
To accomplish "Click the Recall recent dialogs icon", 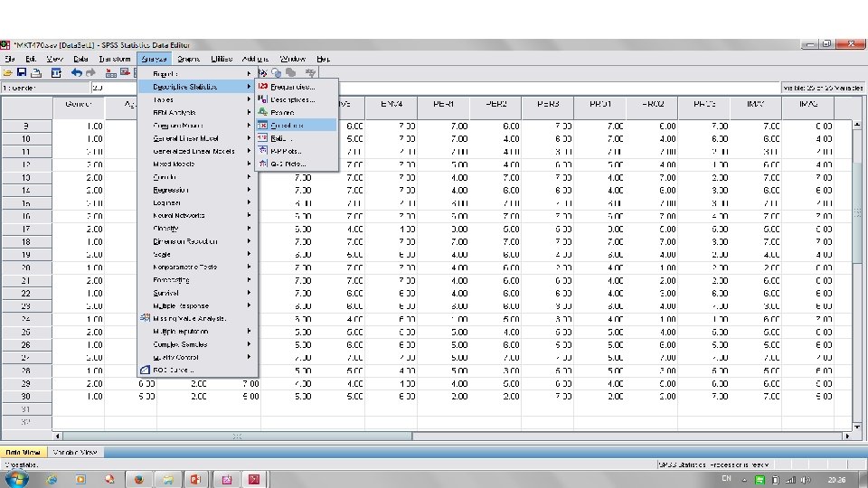I will click(x=56, y=72).
